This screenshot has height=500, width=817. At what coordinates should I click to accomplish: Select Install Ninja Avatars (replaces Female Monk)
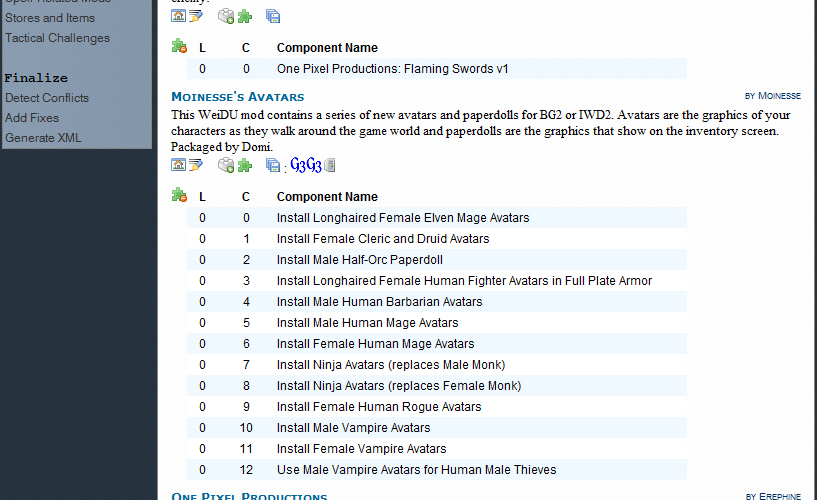(437, 386)
